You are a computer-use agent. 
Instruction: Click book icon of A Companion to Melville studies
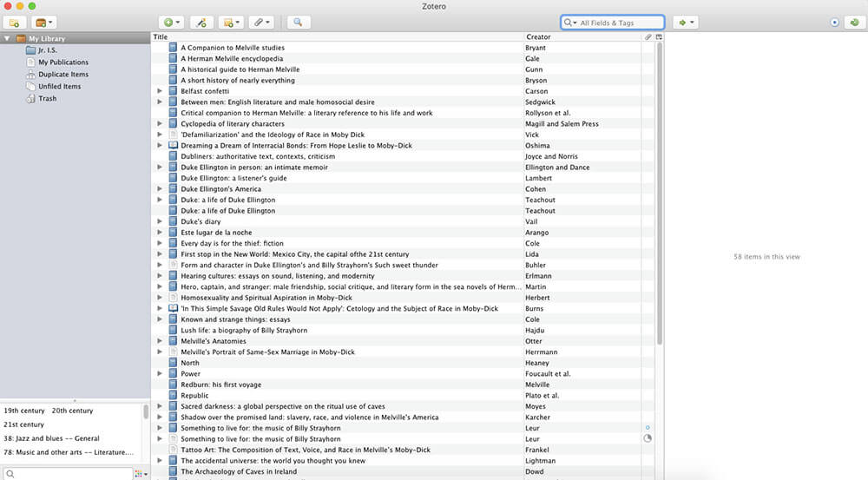173,48
